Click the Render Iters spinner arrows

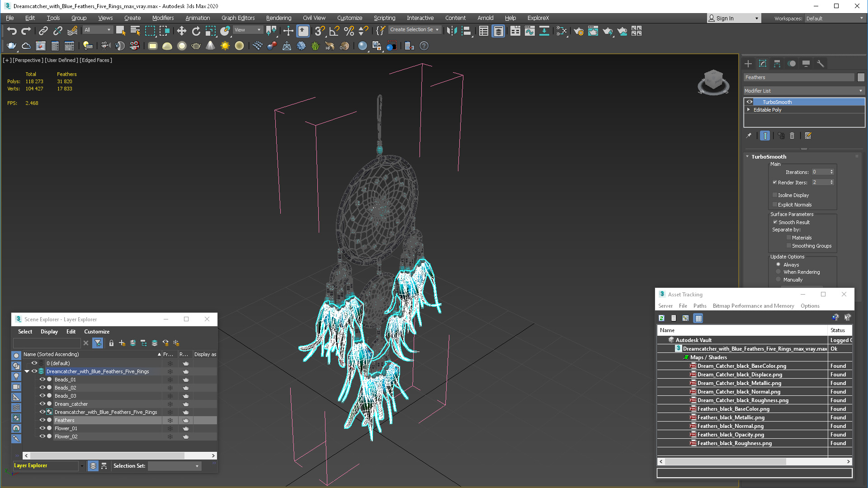click(831, 183)
